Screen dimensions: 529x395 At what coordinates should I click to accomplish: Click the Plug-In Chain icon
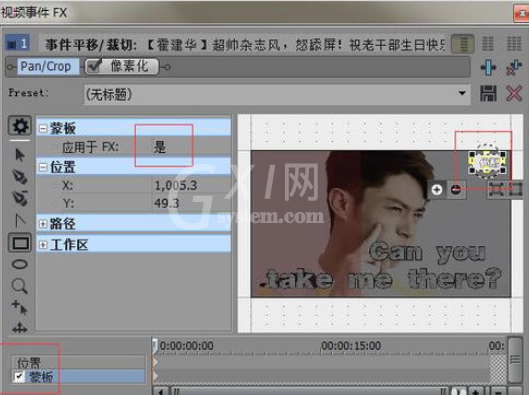click(488, 67)
